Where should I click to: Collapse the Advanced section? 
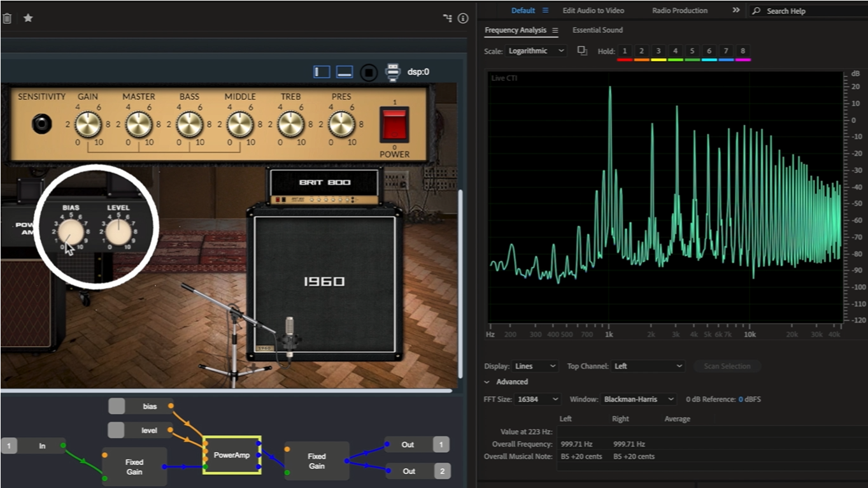click(x=487, y=382)
